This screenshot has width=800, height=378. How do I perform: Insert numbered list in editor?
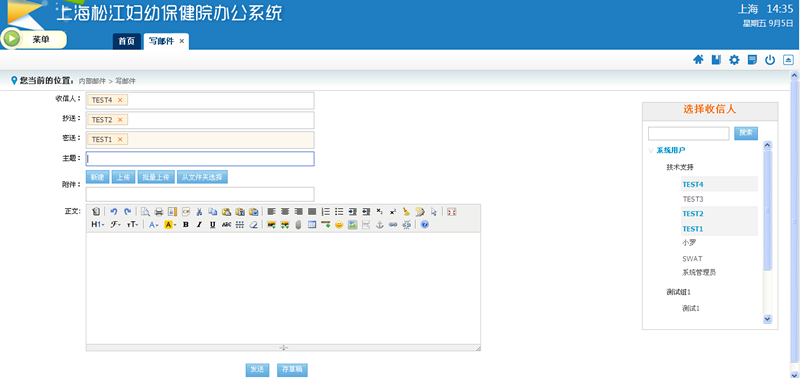point(326,212)
